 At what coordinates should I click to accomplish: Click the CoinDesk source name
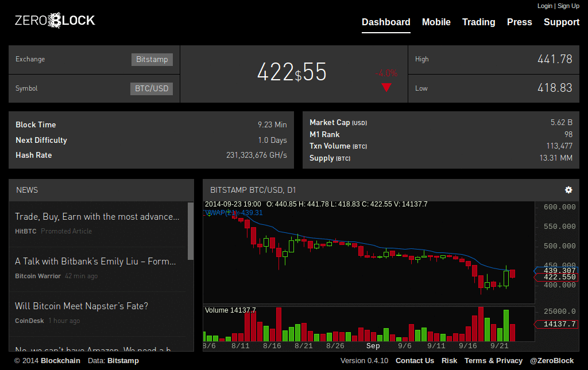click(x=29, y=321)
